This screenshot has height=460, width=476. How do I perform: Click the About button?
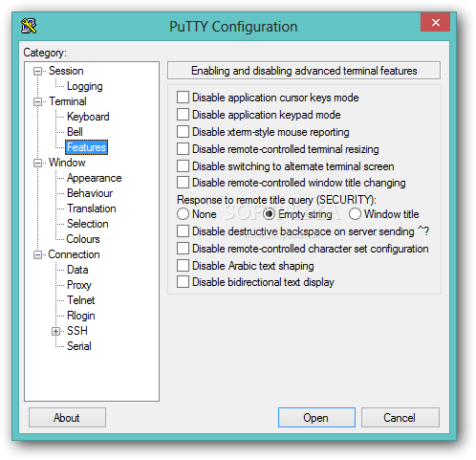pyautogui.click(x=67, y=418)
